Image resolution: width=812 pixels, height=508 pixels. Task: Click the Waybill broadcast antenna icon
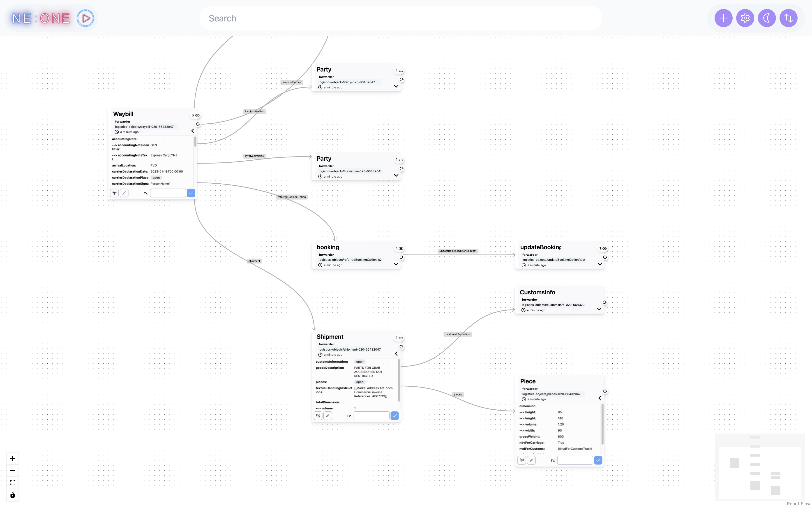(115, 193)
